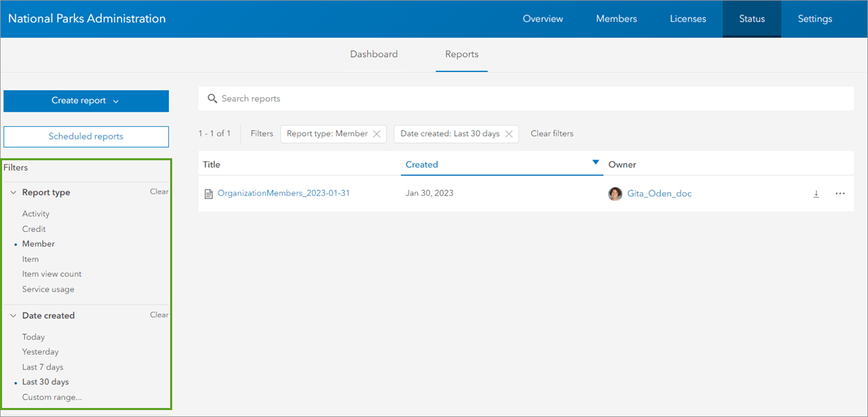Open the Create report dropdown
Screen dimensions: 868x417
pos(85,101)
